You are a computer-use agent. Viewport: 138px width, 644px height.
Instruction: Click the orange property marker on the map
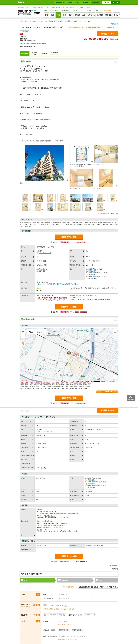69,353
